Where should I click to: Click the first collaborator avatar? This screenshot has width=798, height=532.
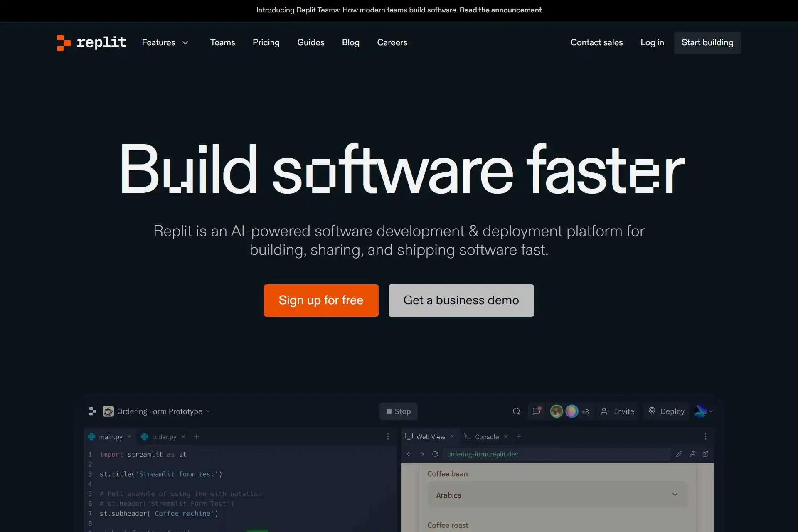556,411
